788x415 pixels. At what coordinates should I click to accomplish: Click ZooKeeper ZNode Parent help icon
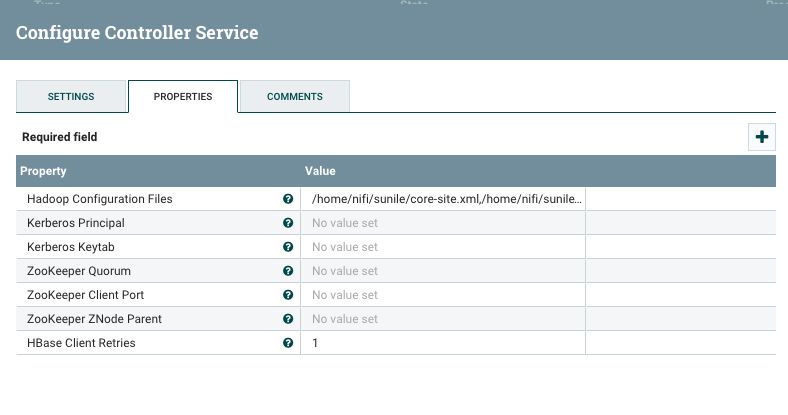[288, 319]
